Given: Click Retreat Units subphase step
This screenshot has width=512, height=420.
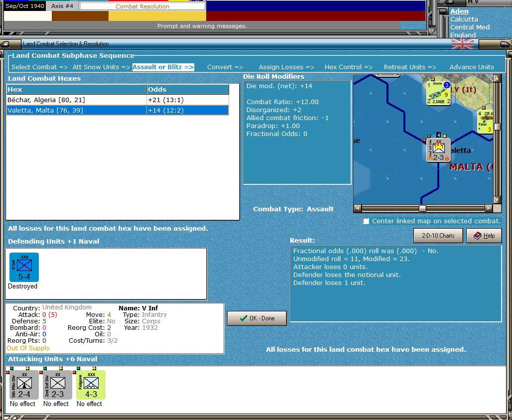Looking at the screenshot, I should 410,67.
